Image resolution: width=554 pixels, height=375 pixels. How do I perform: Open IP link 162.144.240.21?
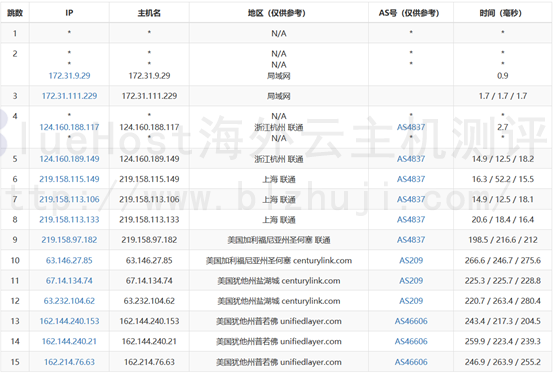pos(69,341)
